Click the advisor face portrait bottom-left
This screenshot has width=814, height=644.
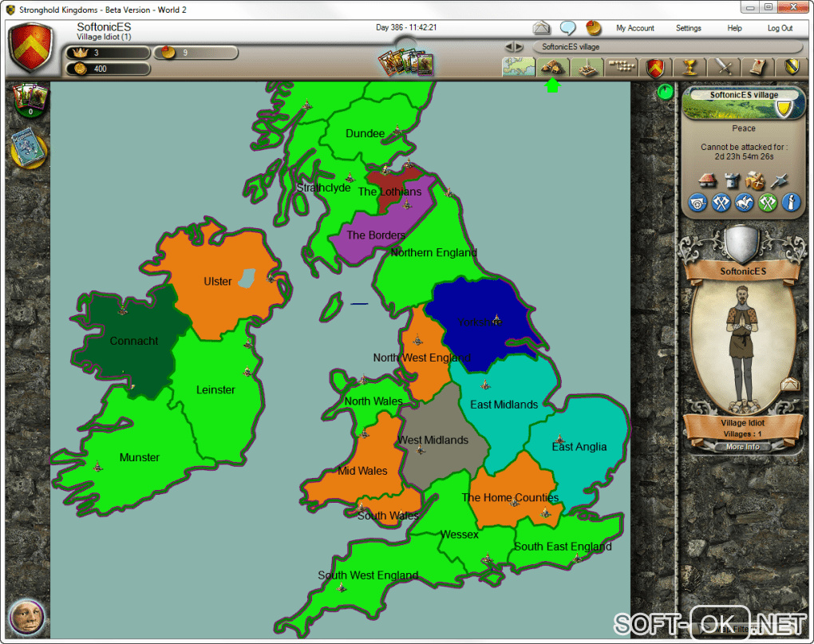(x=27, y=617)
